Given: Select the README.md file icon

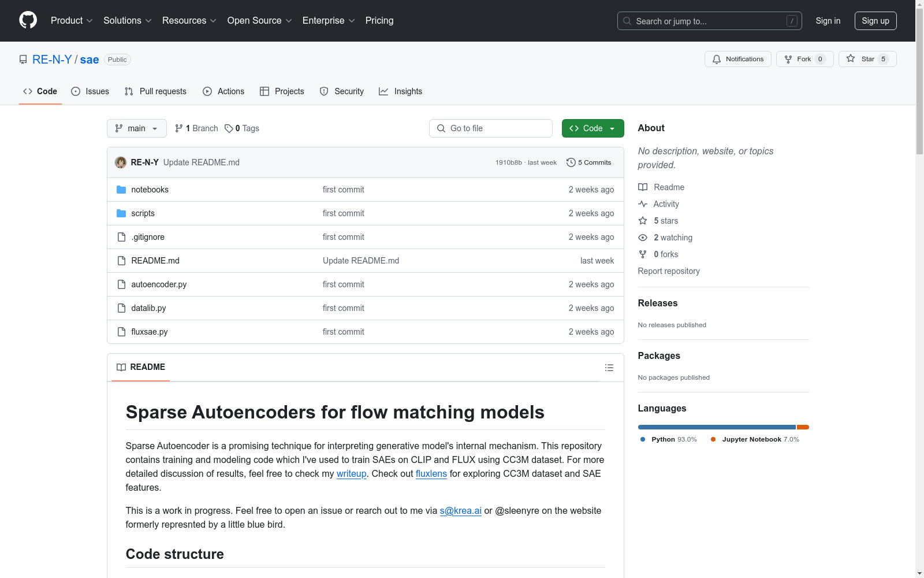Looking at the screenshot, I should [121, 261].
